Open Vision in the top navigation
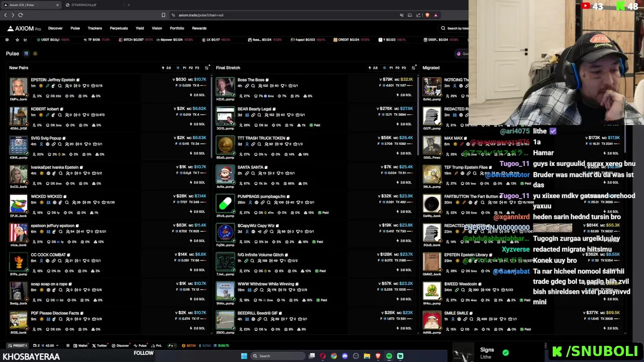The image size is (644, 362). coord(157,28)
